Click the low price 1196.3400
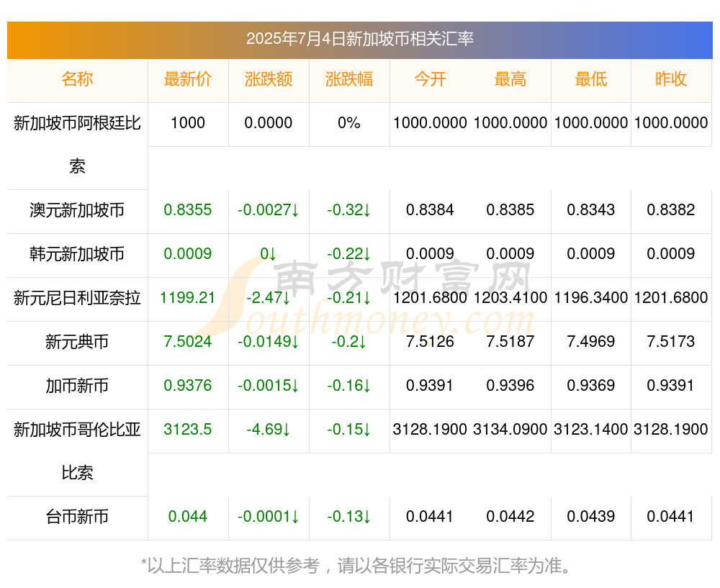 [x=591, y=298]
